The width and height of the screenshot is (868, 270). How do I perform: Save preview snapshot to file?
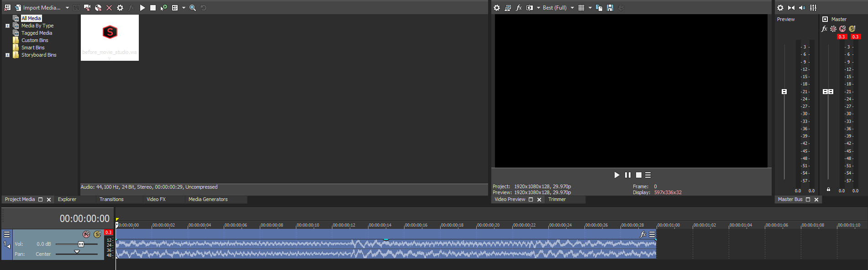[610, 8]
